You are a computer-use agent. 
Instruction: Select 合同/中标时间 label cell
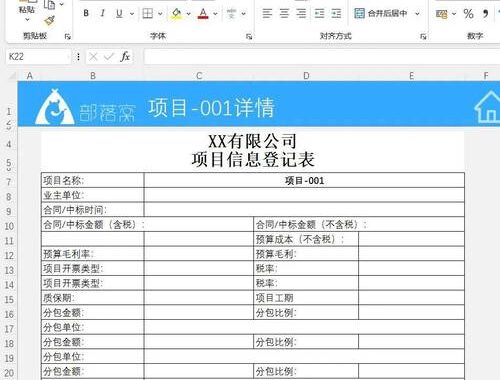pyautogui.click(x=93, y=210)
